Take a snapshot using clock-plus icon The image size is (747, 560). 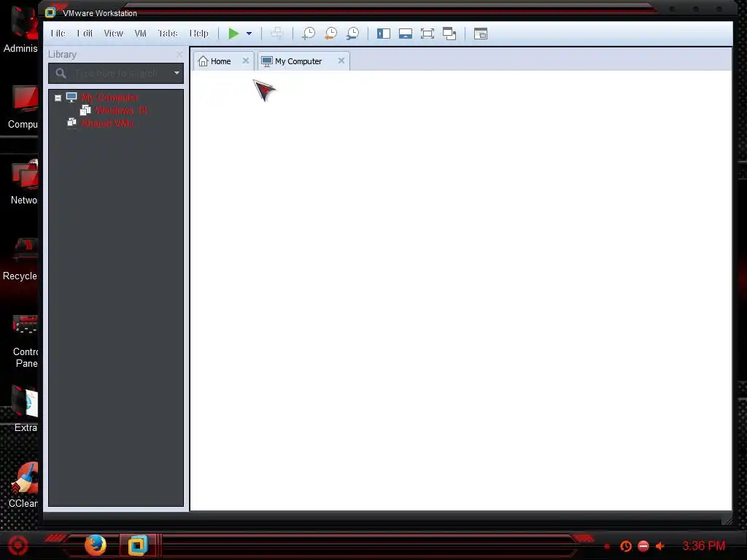309,34
